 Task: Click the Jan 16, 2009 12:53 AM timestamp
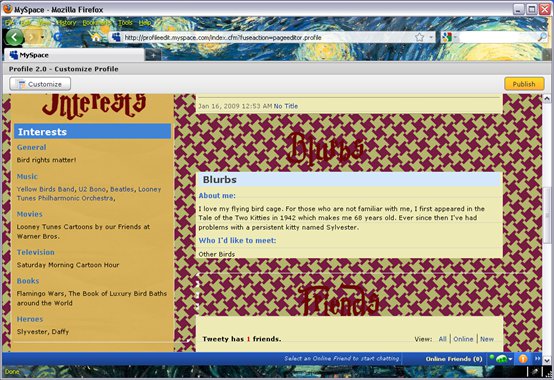235,106
